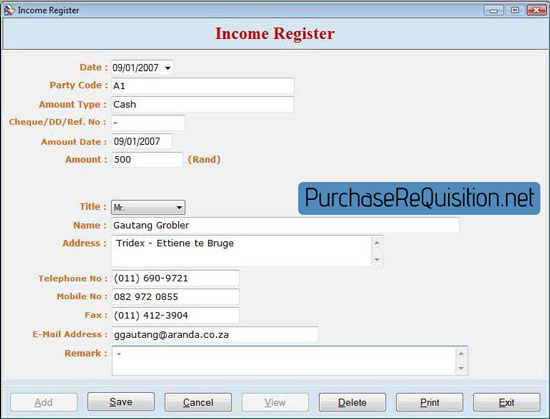Click the Save button
The image size is (550, 419).
121,402
